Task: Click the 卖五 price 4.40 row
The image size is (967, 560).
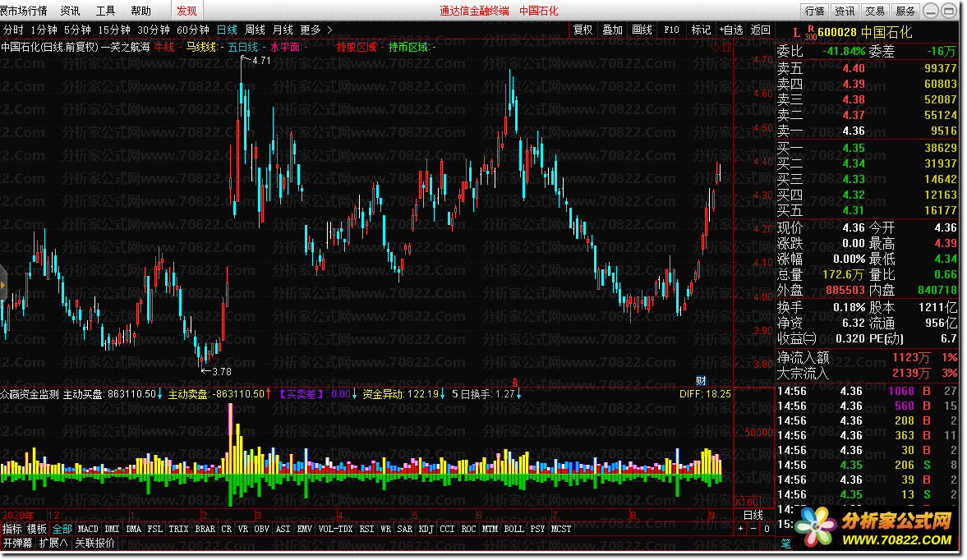Action: coord(867,68)
